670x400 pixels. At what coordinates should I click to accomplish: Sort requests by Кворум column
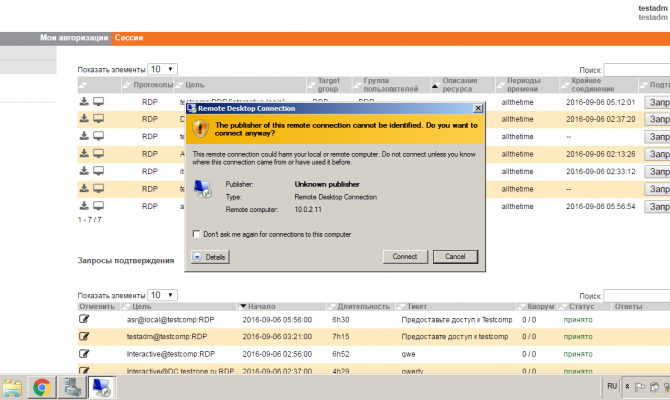click(537, 307)
